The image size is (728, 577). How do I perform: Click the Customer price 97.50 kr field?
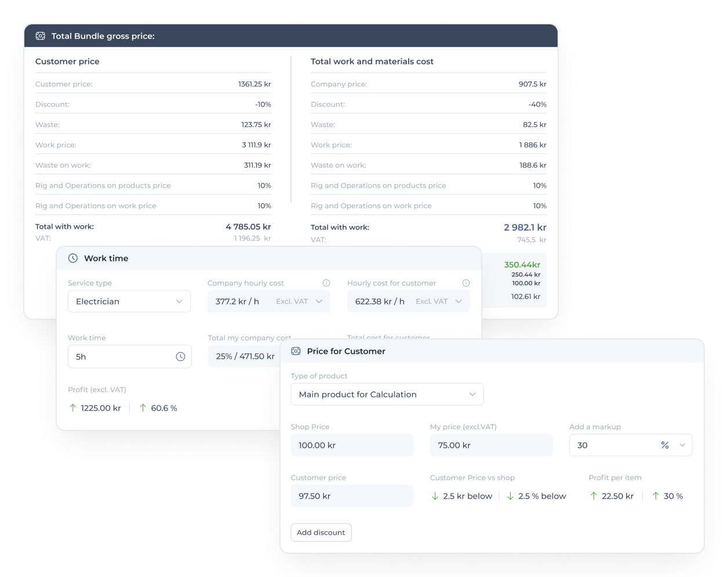tap(352, 496)
